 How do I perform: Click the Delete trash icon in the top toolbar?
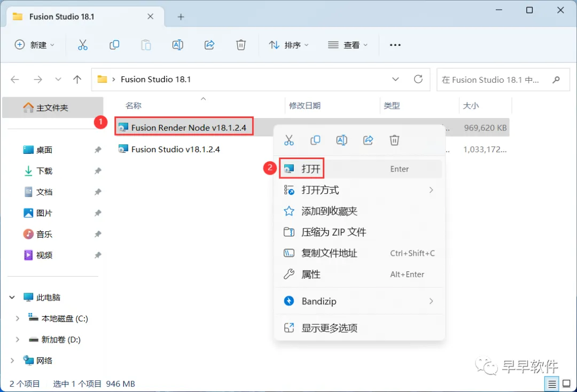(240, 45)
